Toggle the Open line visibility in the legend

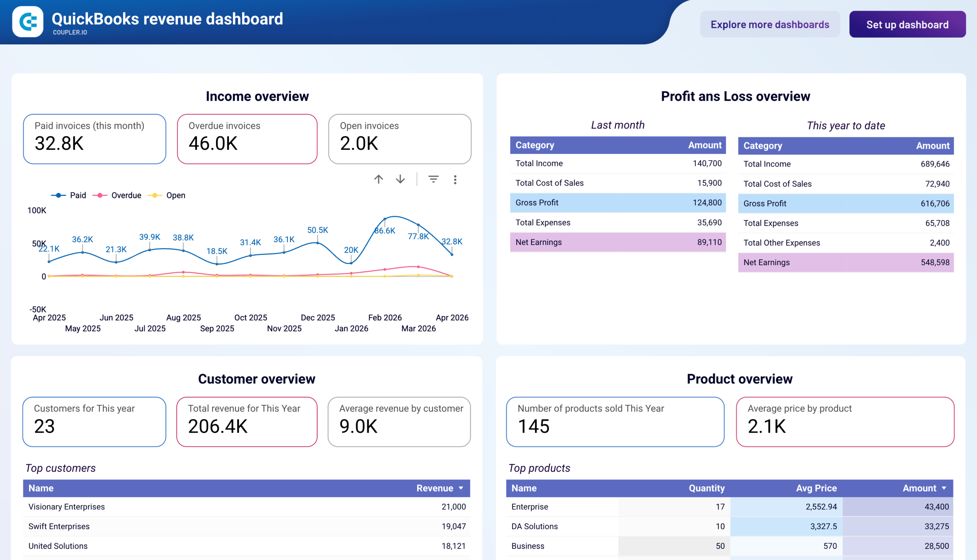point(176,195)
